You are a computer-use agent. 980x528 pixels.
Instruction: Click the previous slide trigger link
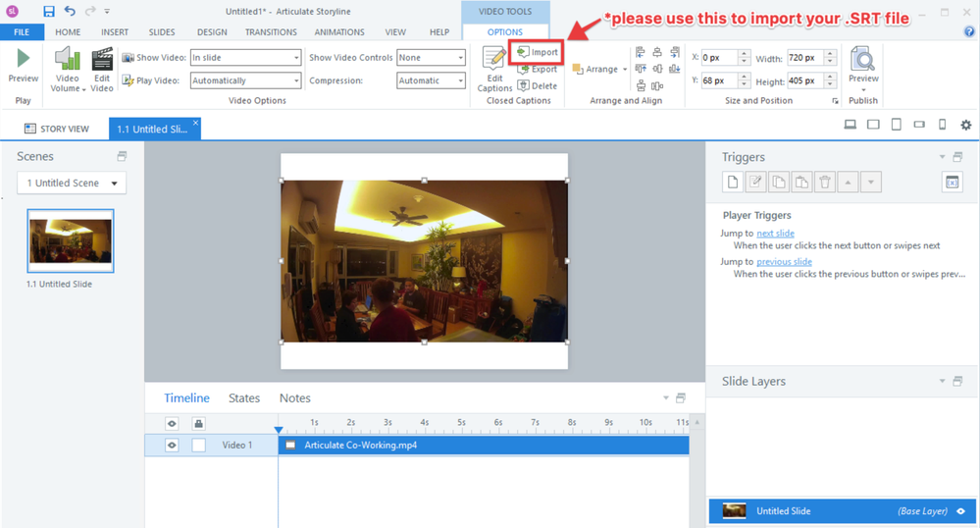pos(785,261)
